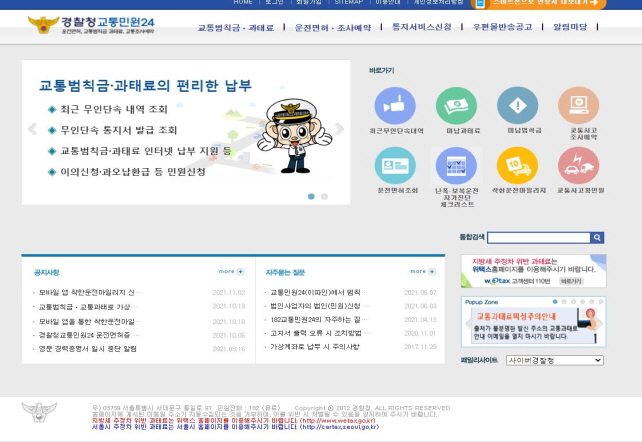The image size is (642, 442).
Task: Open the 통지서비스신청 menu
Action: tap(422, 27)
